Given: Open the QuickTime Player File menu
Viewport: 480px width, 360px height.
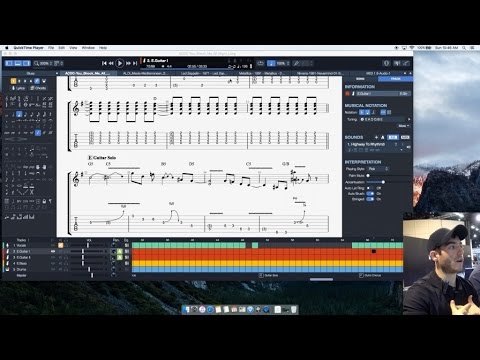Looking at the screenshot, I should [x=51, y=48].
